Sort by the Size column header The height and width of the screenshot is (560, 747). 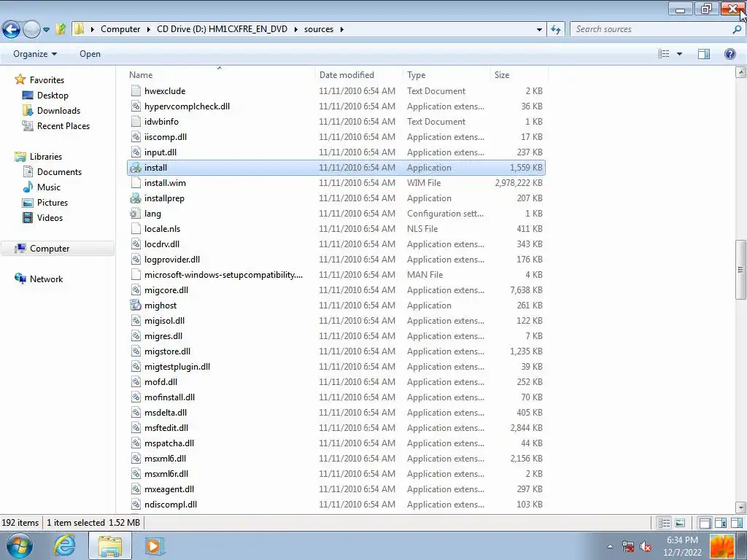pyautogui.click(x=502, y=75)
